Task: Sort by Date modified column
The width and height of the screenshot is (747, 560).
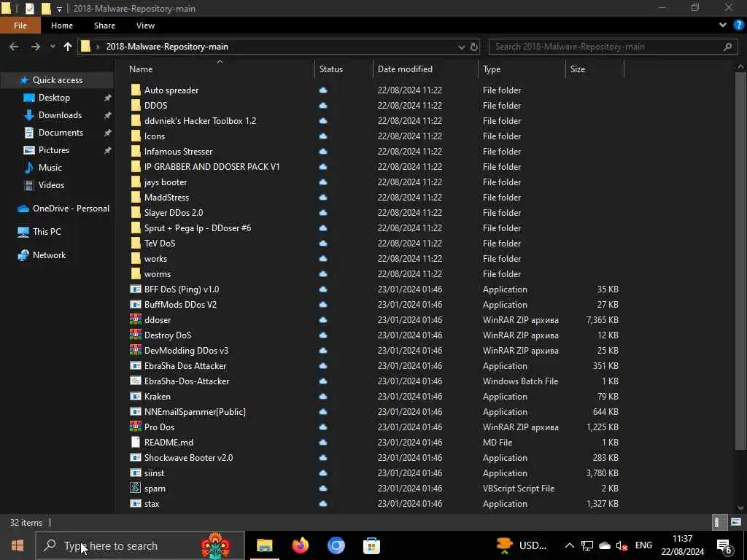Action: 405,69
